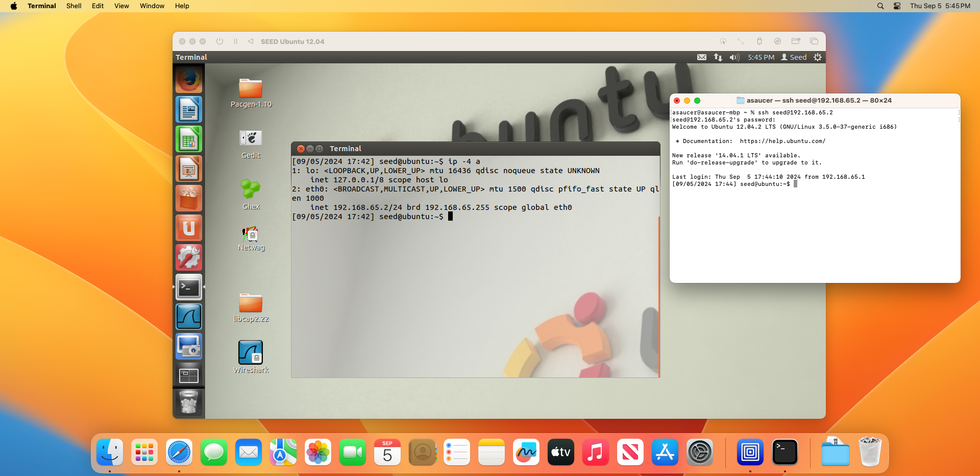Pause the SEED Ubuntu virtual machine
The image size is (980, 476).
[x=235, y=41]
